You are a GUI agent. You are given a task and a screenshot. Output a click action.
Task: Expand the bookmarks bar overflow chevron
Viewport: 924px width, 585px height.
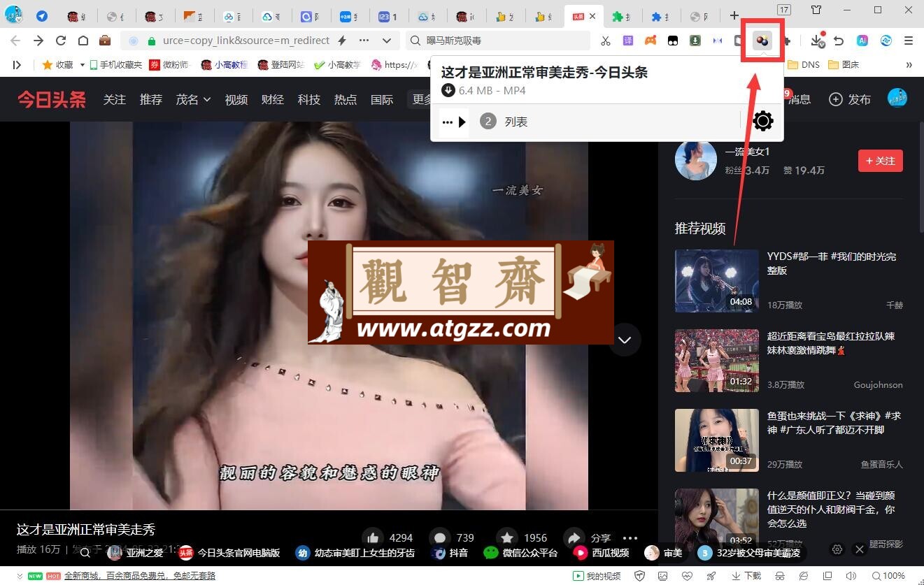tap(909, 64)
